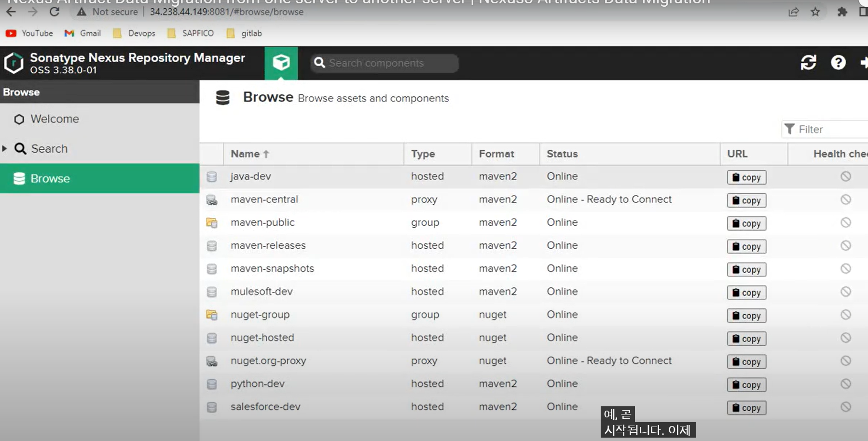The image size is (868, 441).
Task: Copy URL of maven-public repository
Action: click(746, 224)
